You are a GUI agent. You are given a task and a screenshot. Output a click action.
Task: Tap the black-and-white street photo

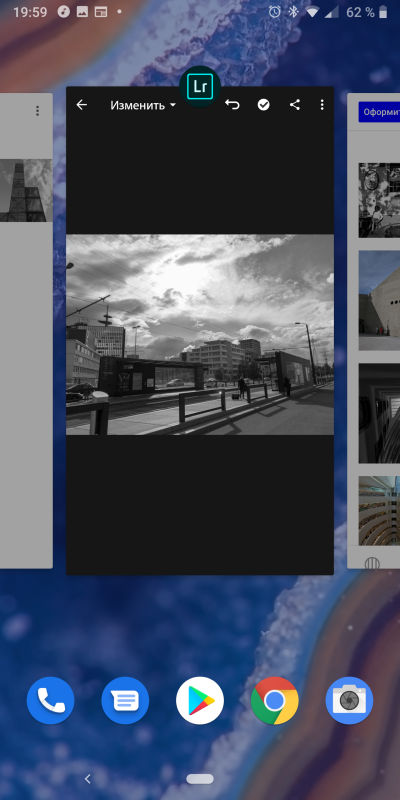click(200, 335)
